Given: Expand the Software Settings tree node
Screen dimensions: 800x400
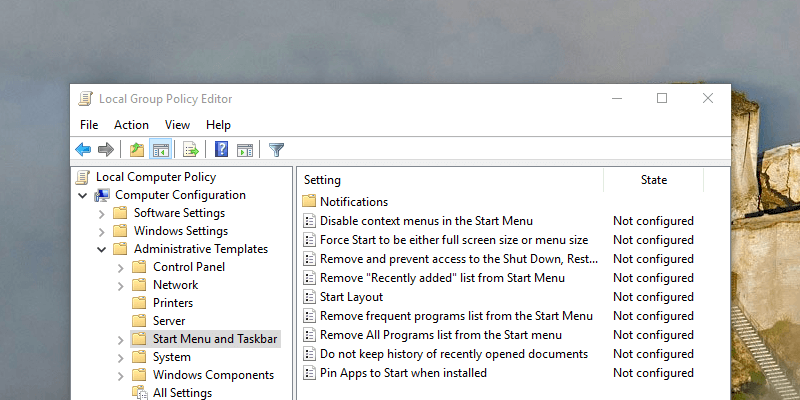Looking at the screenshot, I should 101,213.
